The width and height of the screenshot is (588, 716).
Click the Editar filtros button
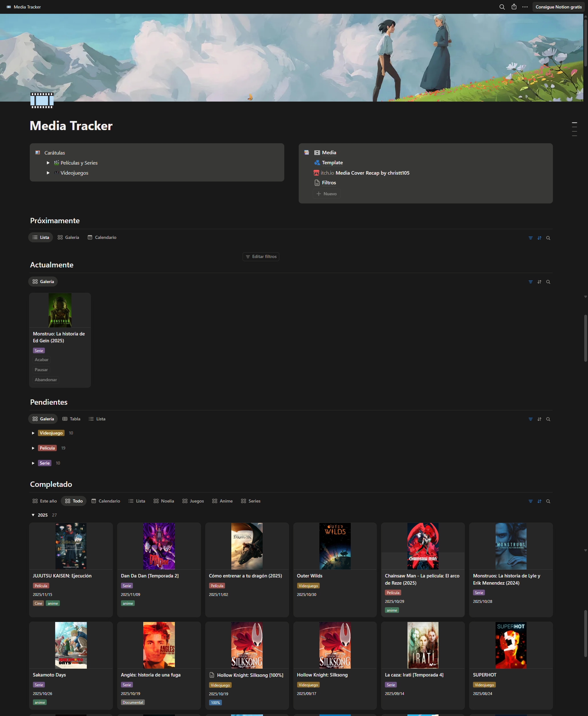coord(261,256)
